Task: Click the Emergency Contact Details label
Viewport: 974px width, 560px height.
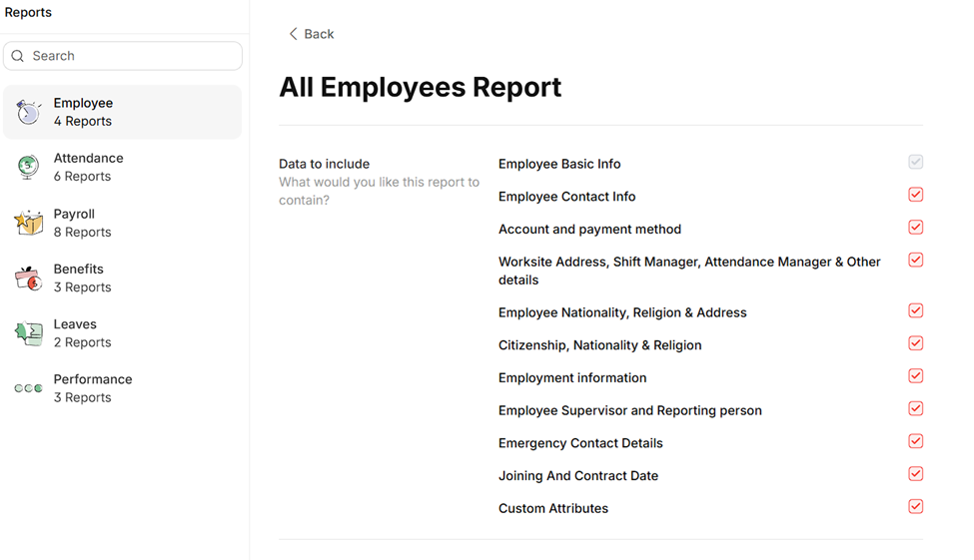Action: pos(580,443)
